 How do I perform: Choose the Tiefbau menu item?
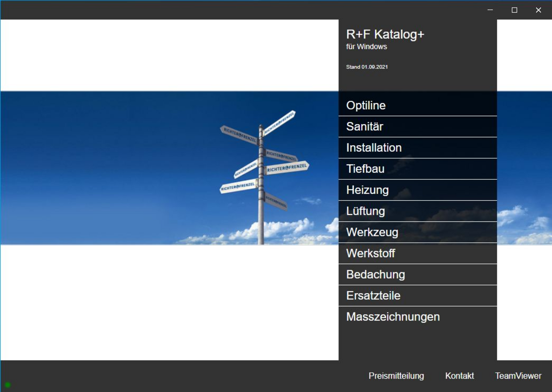pos(417,169)
